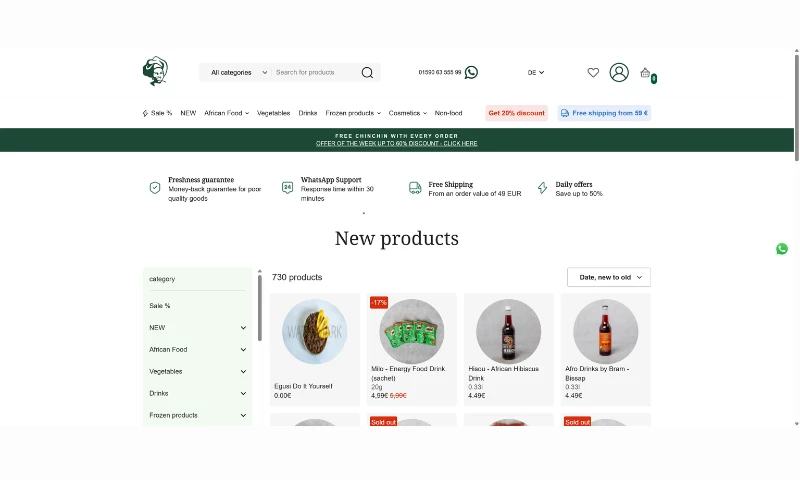Click the FREE CHINCHIN WITH EVERY ORDER text

tap(396, 136)
